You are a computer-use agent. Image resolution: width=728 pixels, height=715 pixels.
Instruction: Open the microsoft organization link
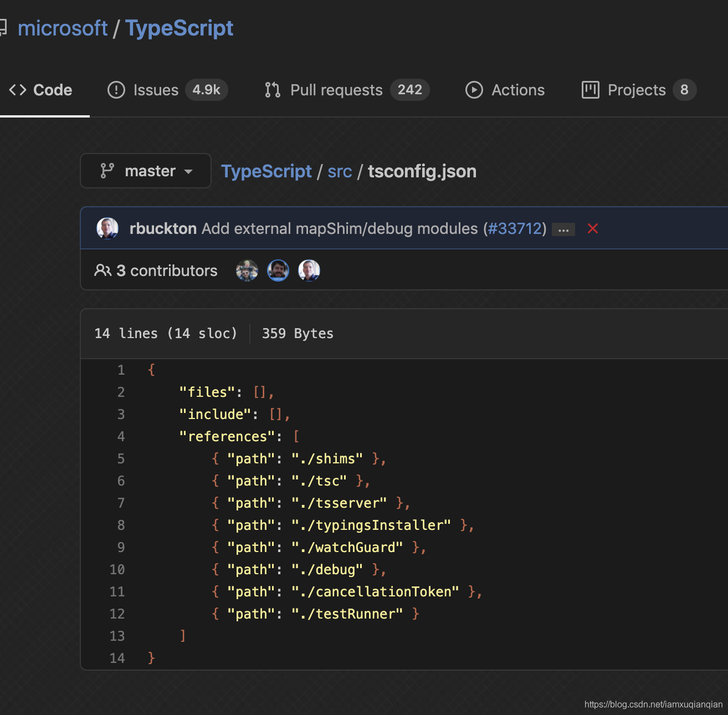point(63,28)
